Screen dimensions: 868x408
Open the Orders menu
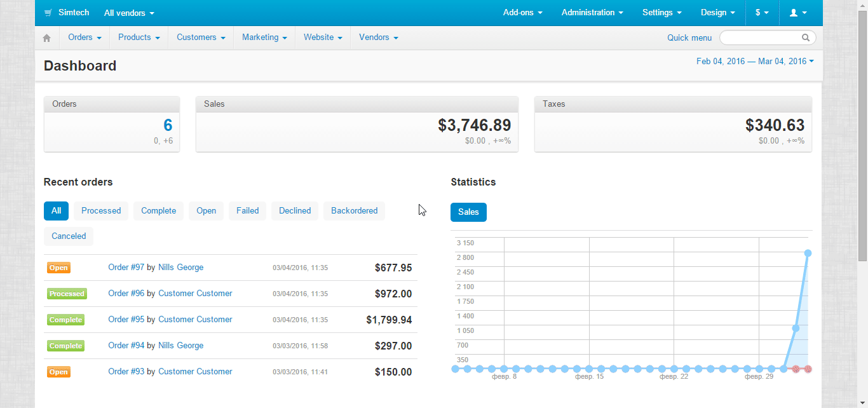pos(85,37)
